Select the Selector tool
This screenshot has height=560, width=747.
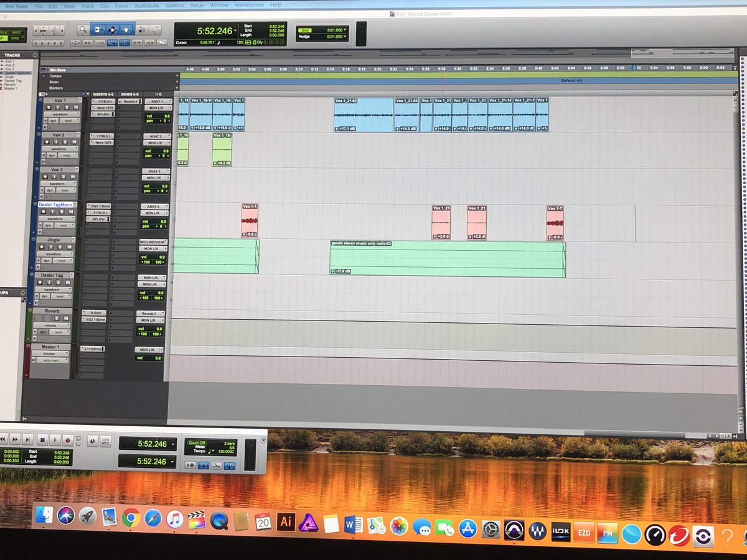113,30
